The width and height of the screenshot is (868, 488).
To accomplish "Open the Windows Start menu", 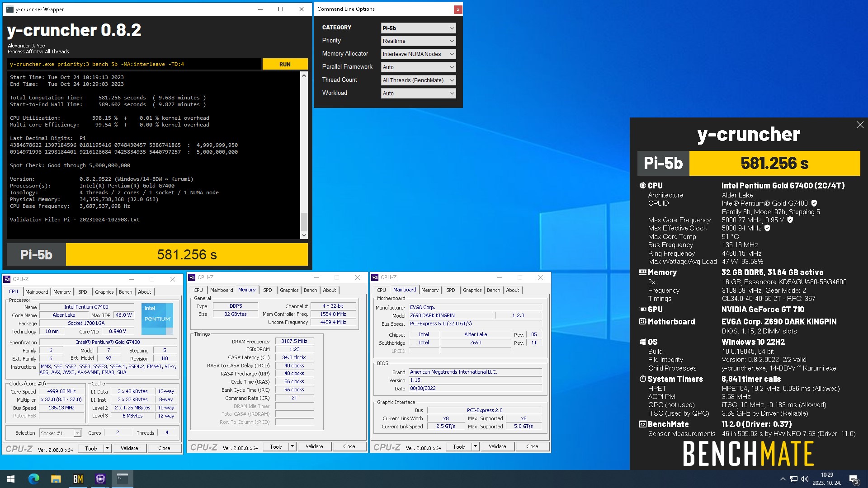I will (x=11, y=479).
